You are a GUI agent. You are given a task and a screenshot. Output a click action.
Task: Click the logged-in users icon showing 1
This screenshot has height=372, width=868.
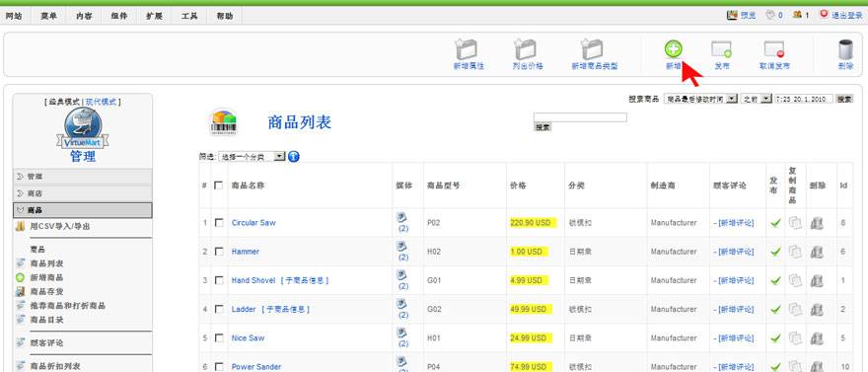tap(797, 15)
